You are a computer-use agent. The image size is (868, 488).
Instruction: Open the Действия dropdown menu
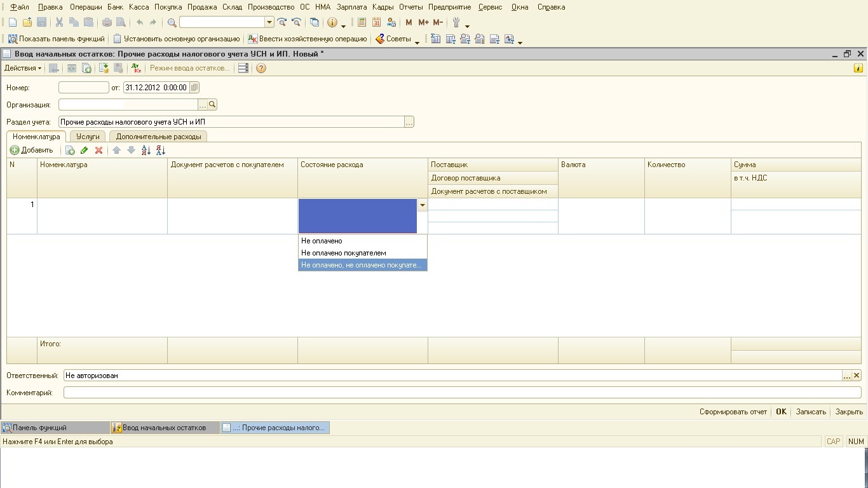pos(23,68)
